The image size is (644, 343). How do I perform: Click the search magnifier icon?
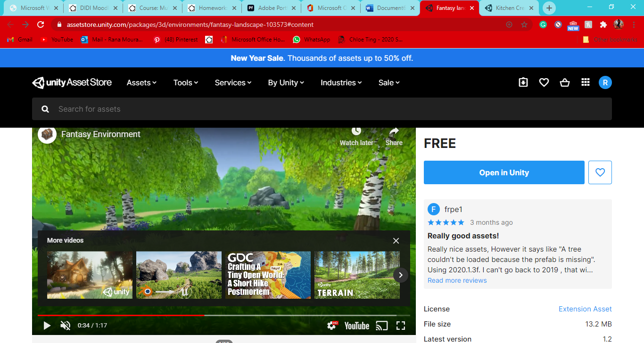45,109
